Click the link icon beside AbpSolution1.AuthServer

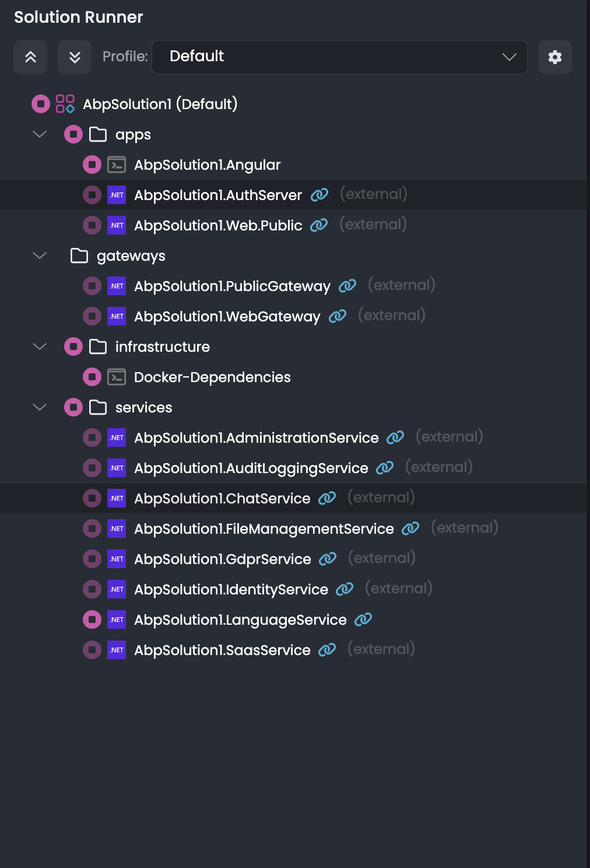click(x=319, y=195)
